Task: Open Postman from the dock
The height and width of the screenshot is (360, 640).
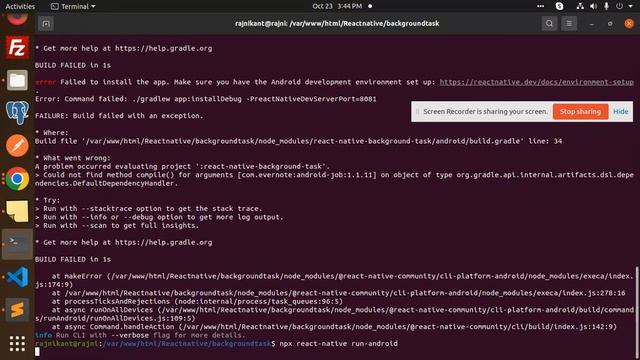Action: tap(17, 146)
